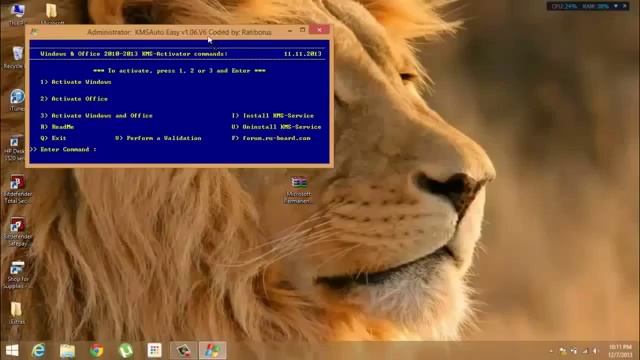The width and height of the screenshot is (640, 360).
Task: Launch Bitdefender Total Security shortcut
Action: pyautogui.click(x=17, y=189)
